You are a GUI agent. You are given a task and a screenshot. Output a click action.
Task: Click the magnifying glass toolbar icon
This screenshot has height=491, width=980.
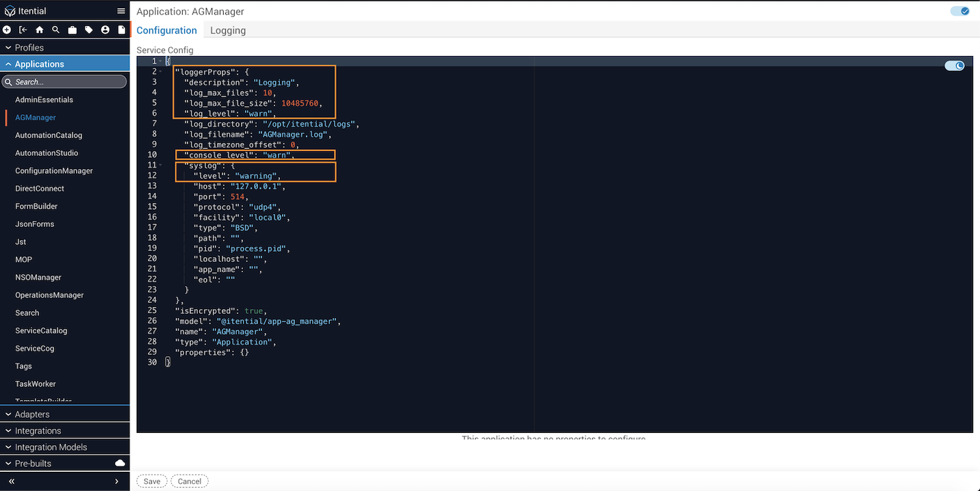point(56,30)
